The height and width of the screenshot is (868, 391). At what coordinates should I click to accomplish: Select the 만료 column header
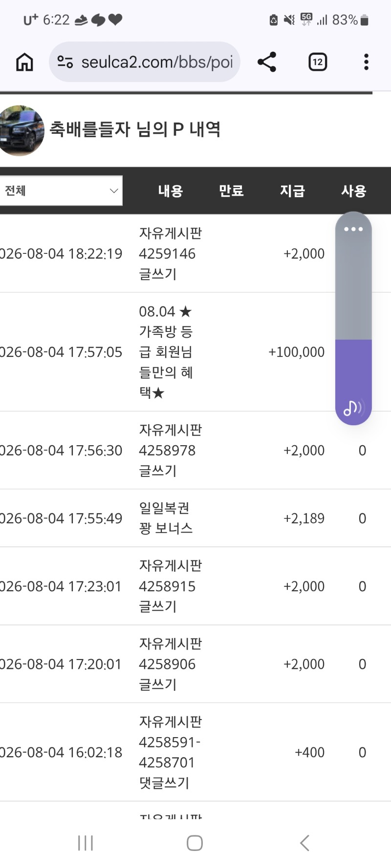coord(231,191)
